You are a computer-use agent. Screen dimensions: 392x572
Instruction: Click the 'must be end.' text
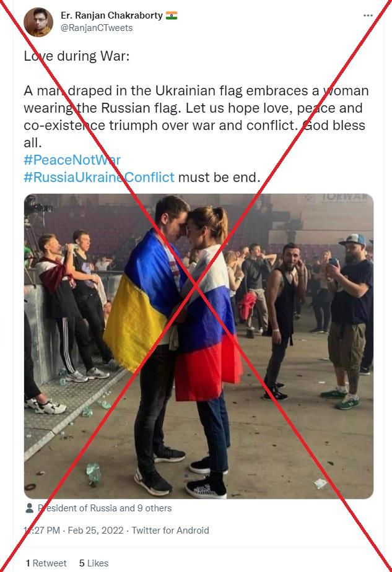219,177
